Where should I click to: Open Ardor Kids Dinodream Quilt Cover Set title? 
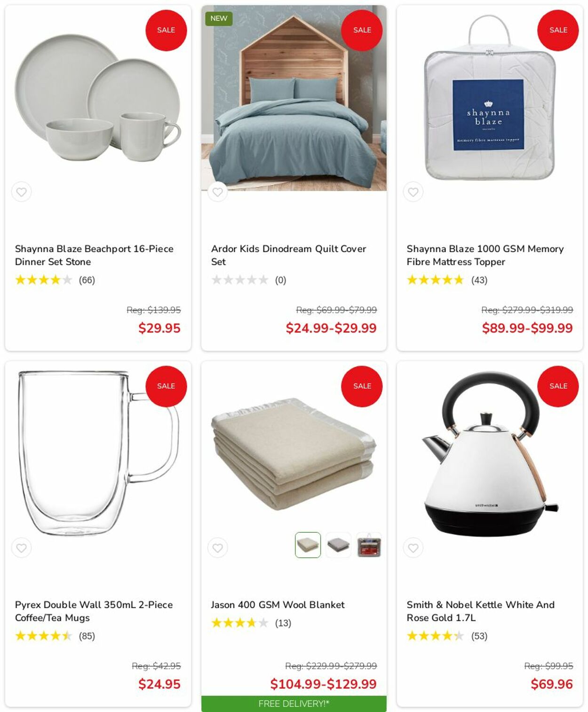(x=288, y=255)
